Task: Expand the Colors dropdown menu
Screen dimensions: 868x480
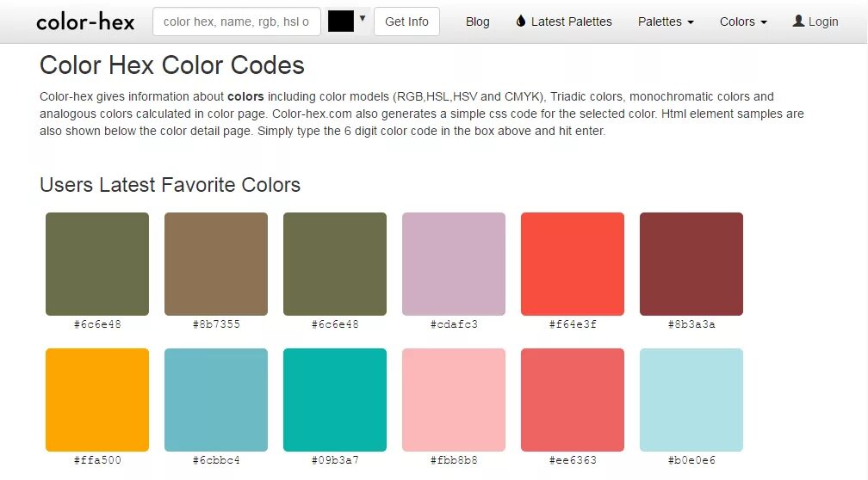Action: (x=743, y=22)
